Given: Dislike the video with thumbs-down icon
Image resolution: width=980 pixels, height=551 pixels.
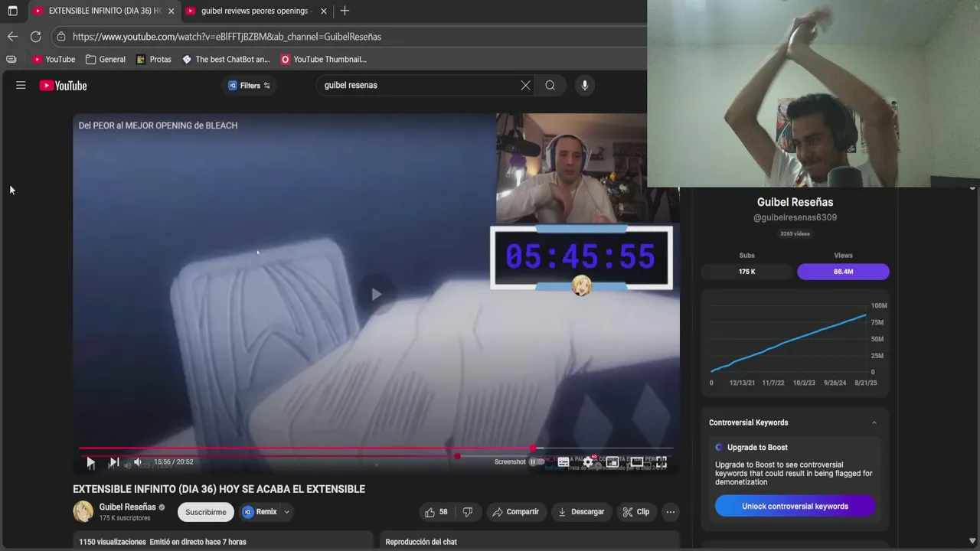Looking at the screenshot, I should pos(468,512).
